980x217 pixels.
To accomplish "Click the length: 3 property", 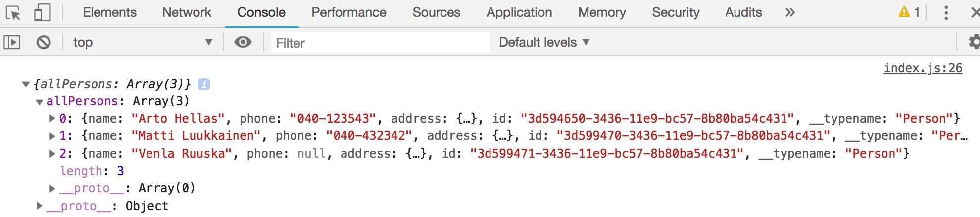I will coord(92,171).
